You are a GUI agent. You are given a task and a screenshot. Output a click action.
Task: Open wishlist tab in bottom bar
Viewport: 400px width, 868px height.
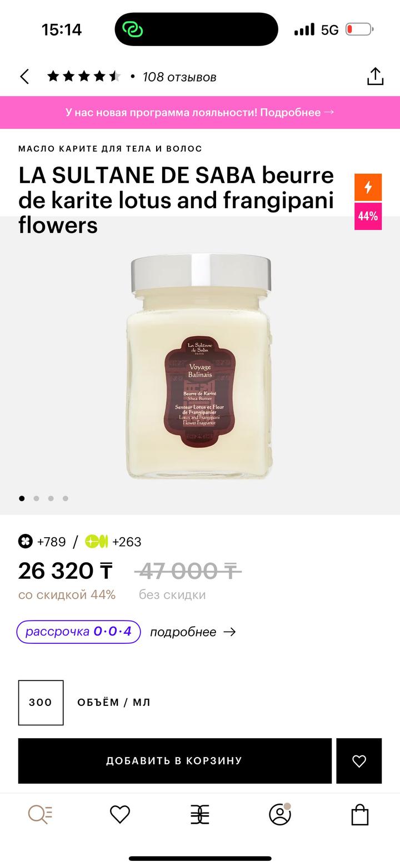120,814
